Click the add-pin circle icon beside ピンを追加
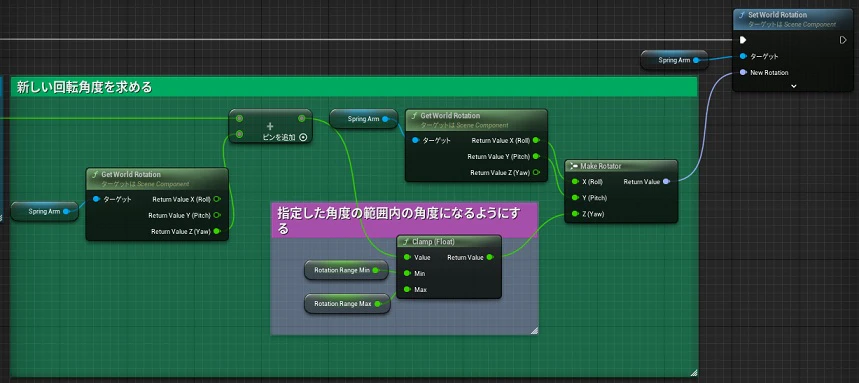859x383 pixels. [303, 137]
